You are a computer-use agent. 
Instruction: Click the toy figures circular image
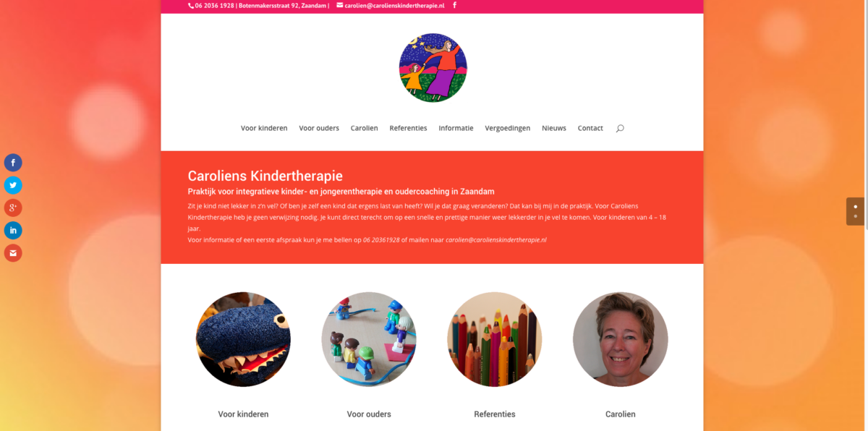click(369, 339)
